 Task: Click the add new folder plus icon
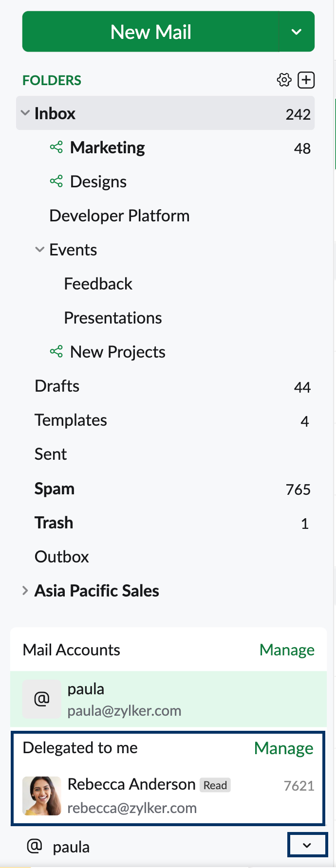(x=306, y=80)
